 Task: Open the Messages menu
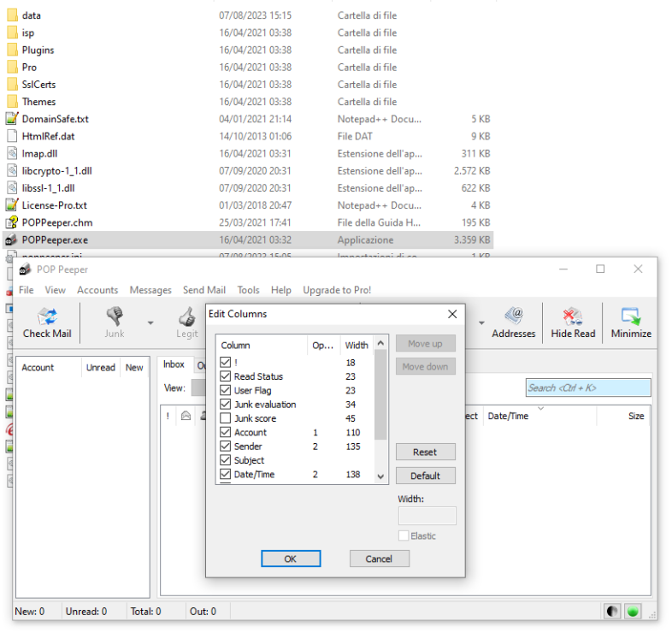click(x=150, y=290)
